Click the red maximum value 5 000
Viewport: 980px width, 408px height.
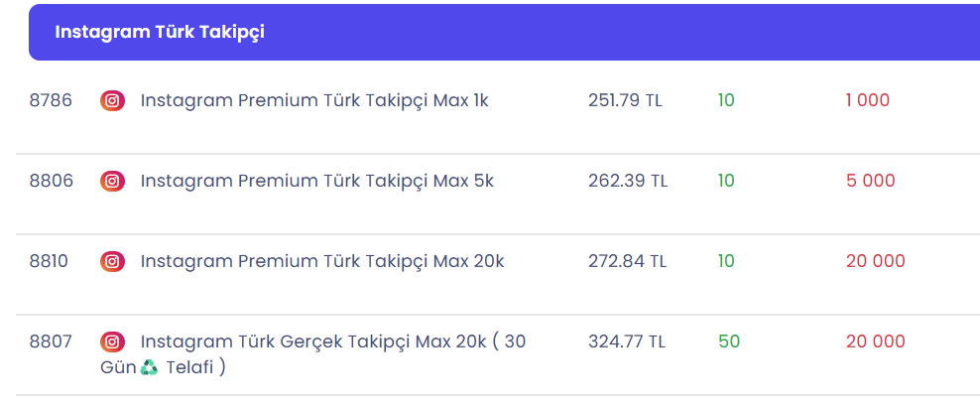[871, 181]
